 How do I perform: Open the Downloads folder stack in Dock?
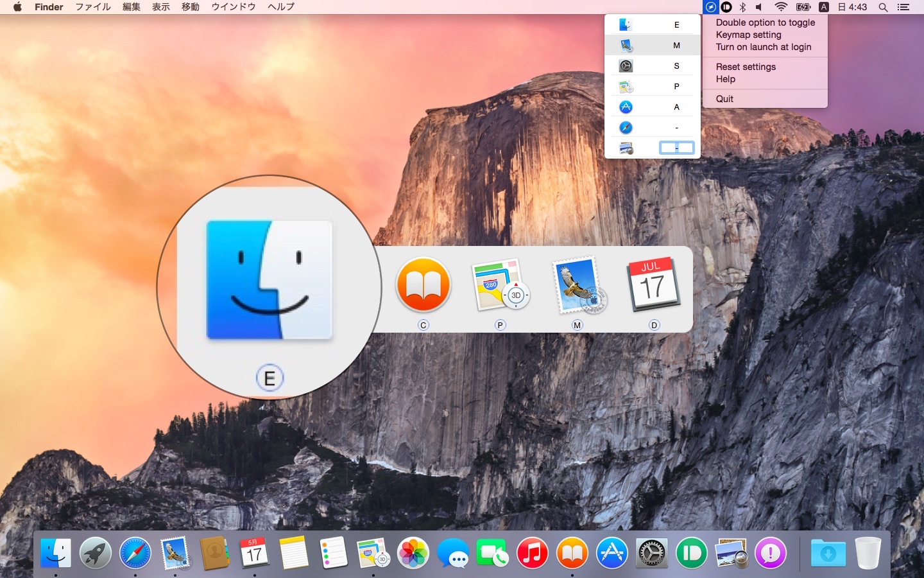pos(828,553)
